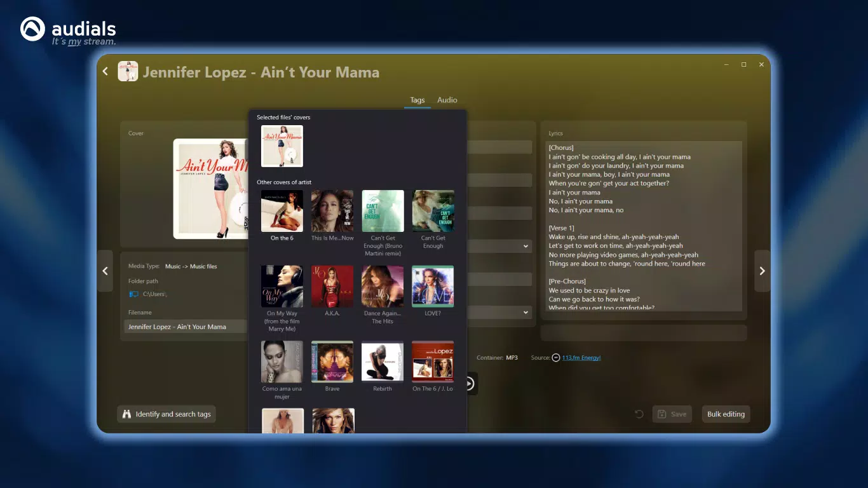Click the Filename input field

coord(186,327)
